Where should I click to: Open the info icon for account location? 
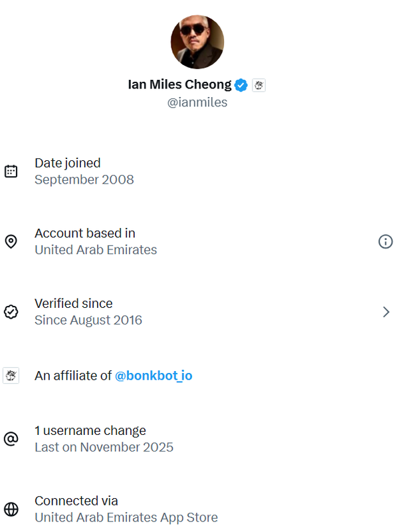[385, 241]
